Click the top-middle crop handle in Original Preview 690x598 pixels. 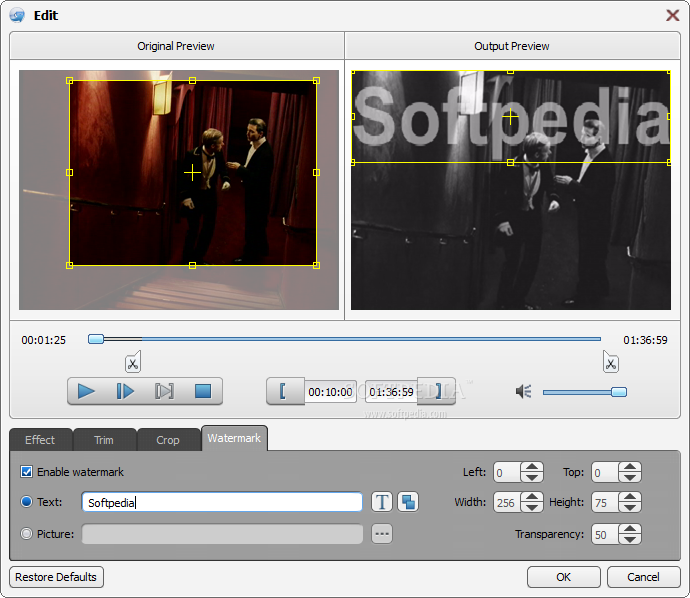click(192, 81)
